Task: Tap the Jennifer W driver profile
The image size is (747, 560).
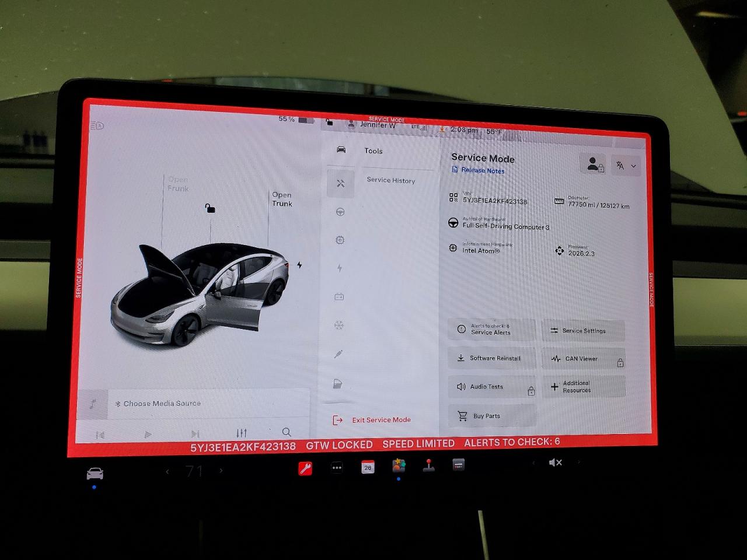Action: point(372,124)
